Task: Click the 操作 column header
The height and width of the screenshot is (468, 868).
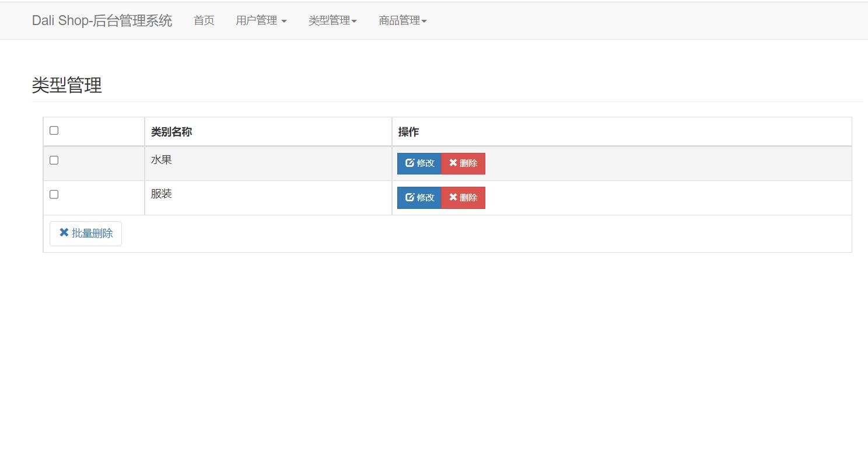Action: click(x=622, y=132)
